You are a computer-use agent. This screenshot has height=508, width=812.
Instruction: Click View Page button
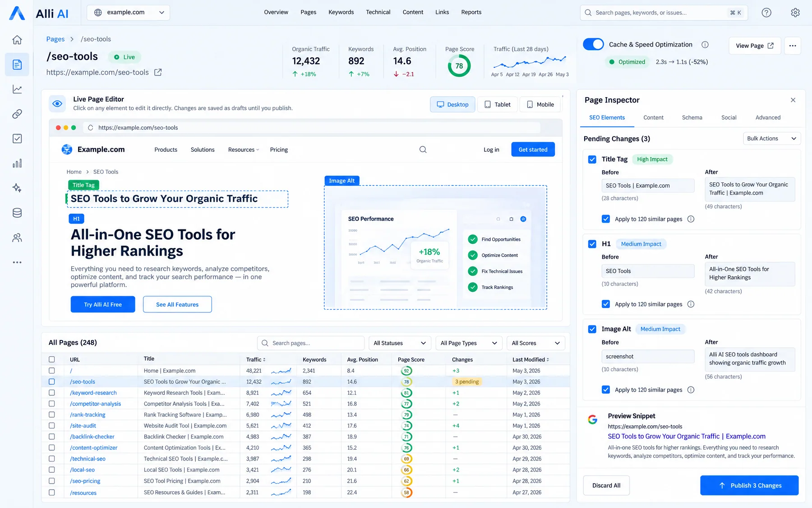click(x=755, y=46)
